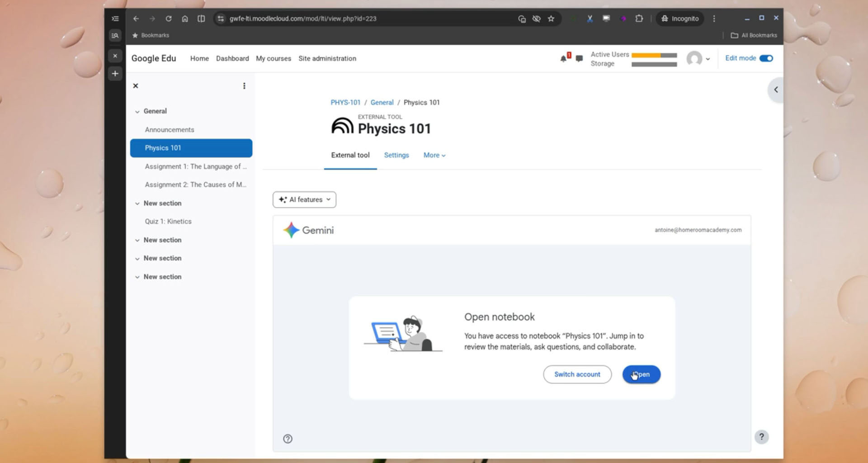Click the Switch account button

577,374
